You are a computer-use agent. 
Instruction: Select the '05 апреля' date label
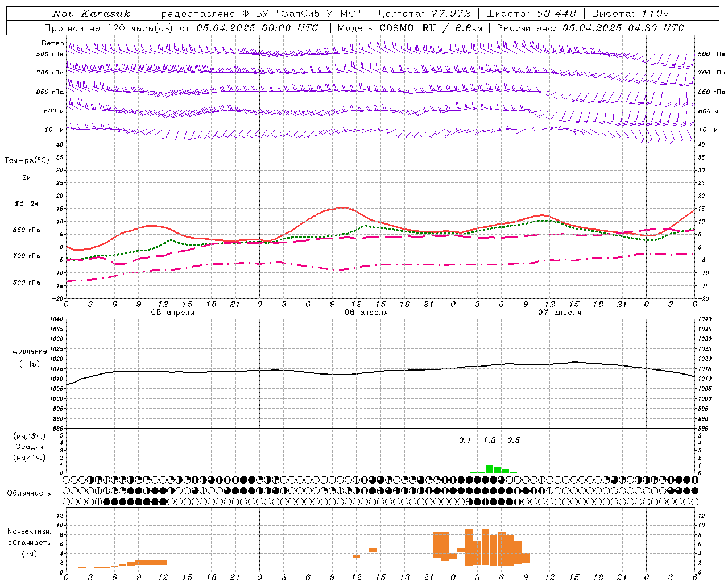coord(172,313)
